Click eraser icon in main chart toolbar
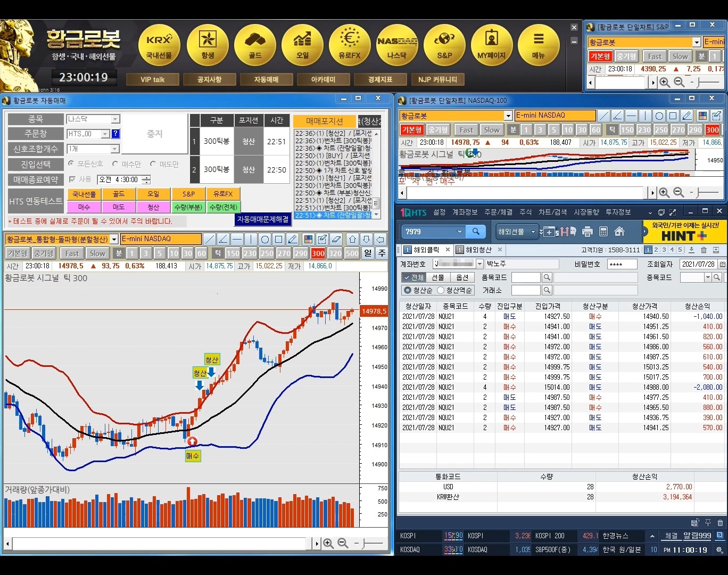 coord(336,239)
